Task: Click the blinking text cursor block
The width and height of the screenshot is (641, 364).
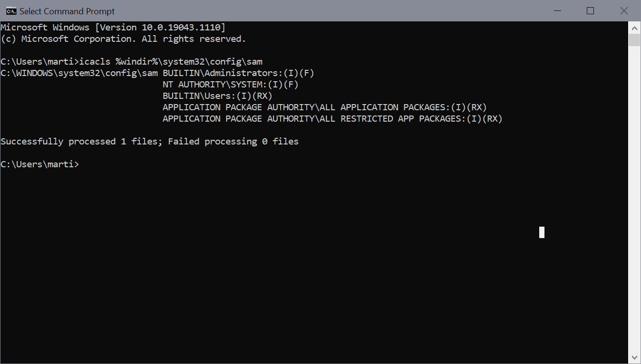Action: (542, 232)
